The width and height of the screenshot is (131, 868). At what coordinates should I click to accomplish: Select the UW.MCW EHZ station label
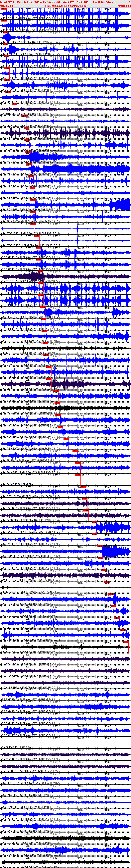[x=29, y=425]
